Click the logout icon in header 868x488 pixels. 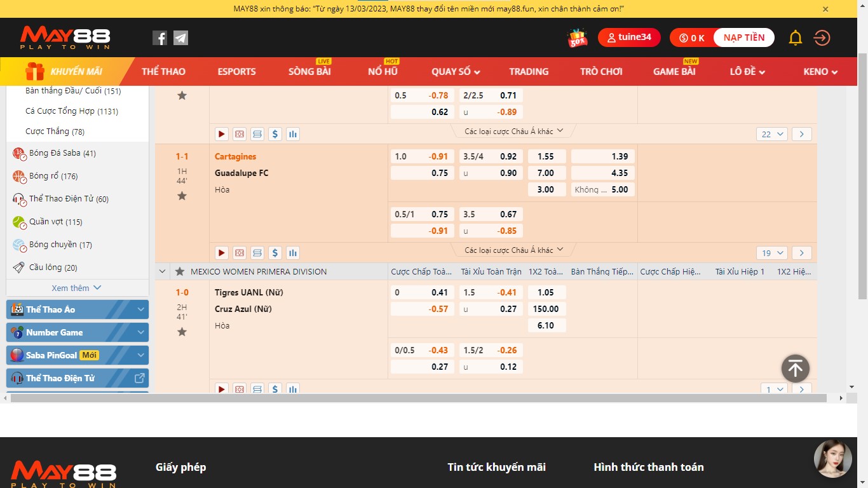pos(822,38)
